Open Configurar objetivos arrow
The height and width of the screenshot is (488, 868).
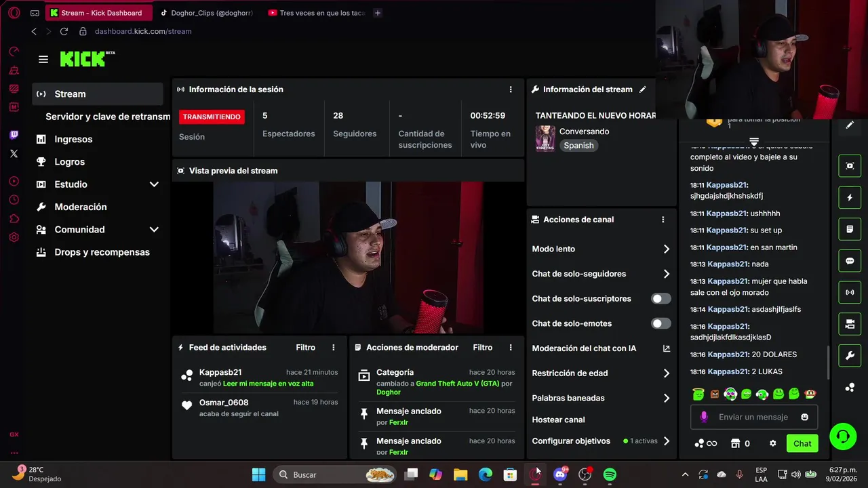click(x=666, y=441)
